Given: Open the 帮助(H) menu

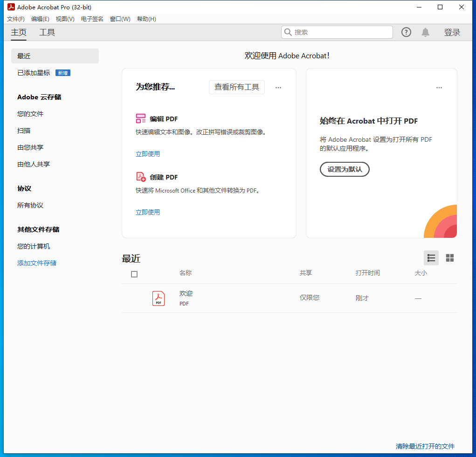Looking at the screenshot, I should click(146, 19).
